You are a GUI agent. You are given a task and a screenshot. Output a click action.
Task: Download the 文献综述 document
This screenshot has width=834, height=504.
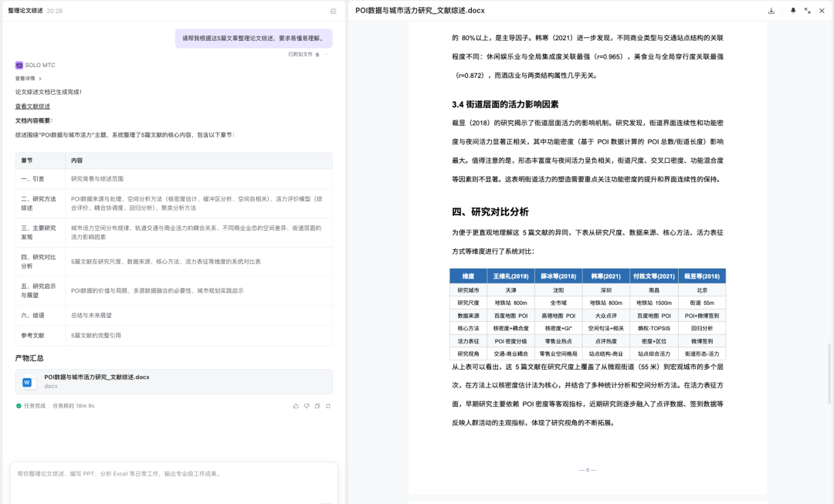[x=770, y=11]
